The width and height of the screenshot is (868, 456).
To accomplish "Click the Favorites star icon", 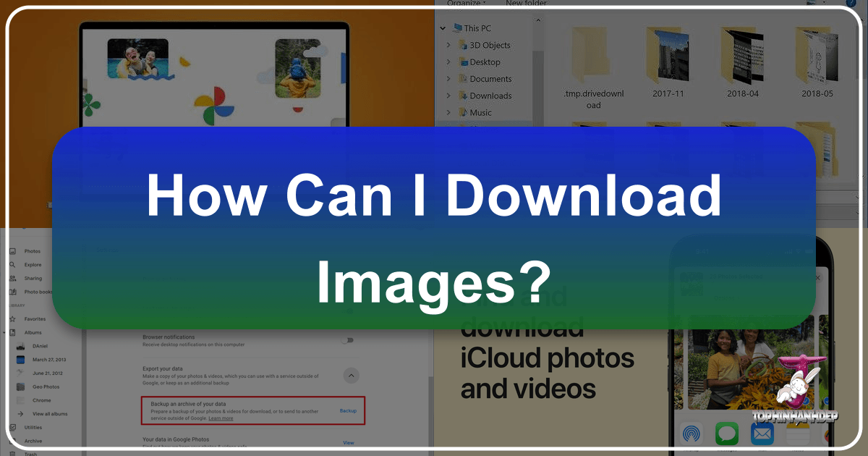I will coord(14,318).
